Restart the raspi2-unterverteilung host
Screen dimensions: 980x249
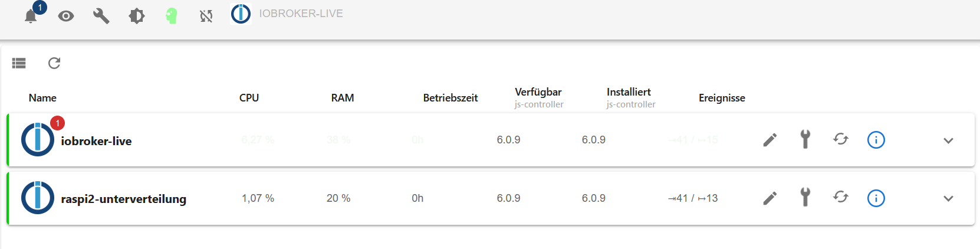click(x=841, y=198)
